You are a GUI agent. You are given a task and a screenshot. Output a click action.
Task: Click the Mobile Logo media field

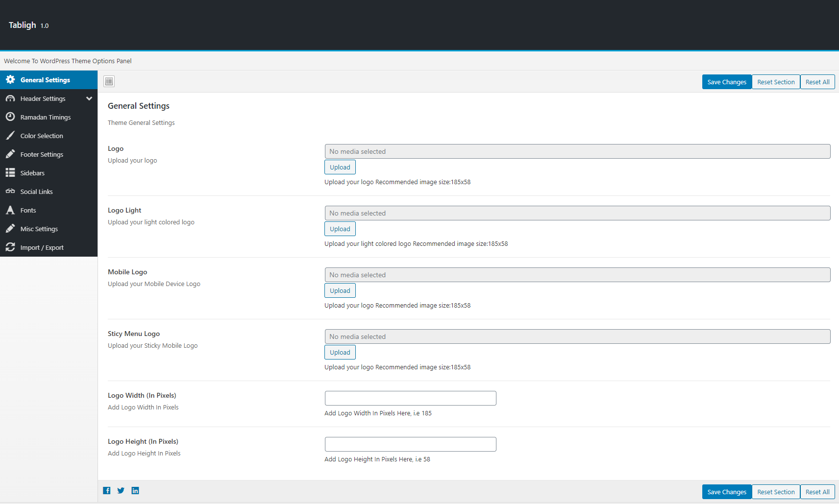click(x=577, y=275)
